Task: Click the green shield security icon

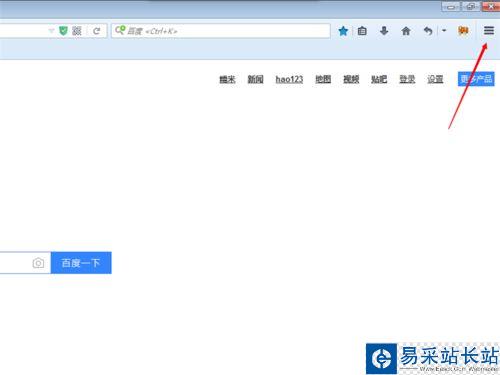Action: coord(63,31)
